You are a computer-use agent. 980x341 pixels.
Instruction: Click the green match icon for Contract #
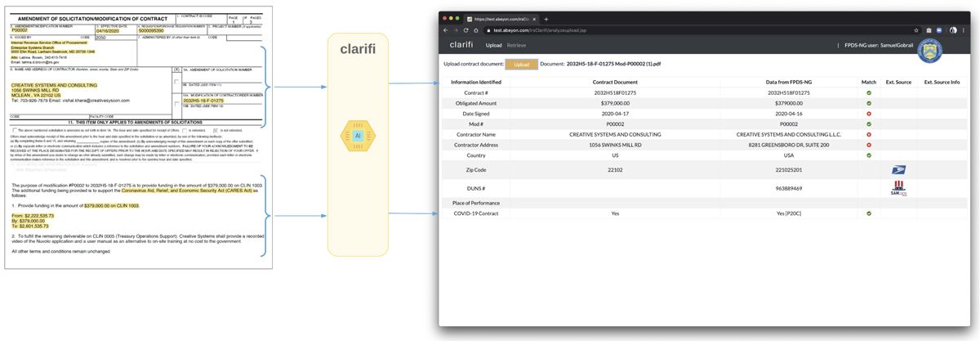[869, 92]
